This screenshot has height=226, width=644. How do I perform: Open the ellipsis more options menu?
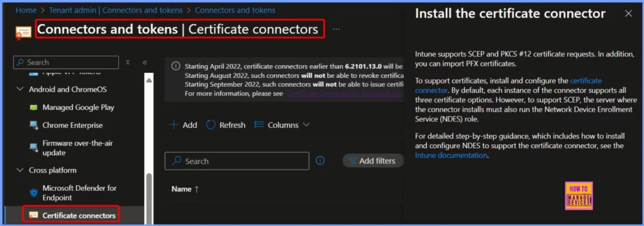pos(336,30)
